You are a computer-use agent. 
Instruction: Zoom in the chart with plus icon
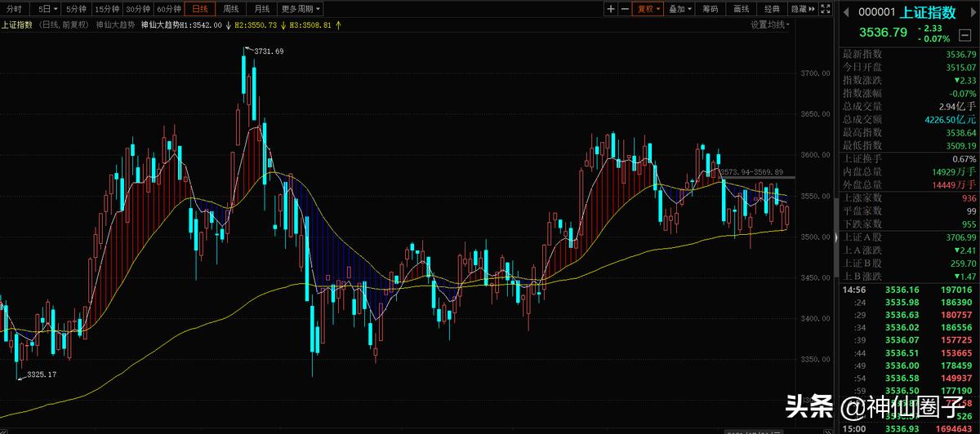[611, 9]
